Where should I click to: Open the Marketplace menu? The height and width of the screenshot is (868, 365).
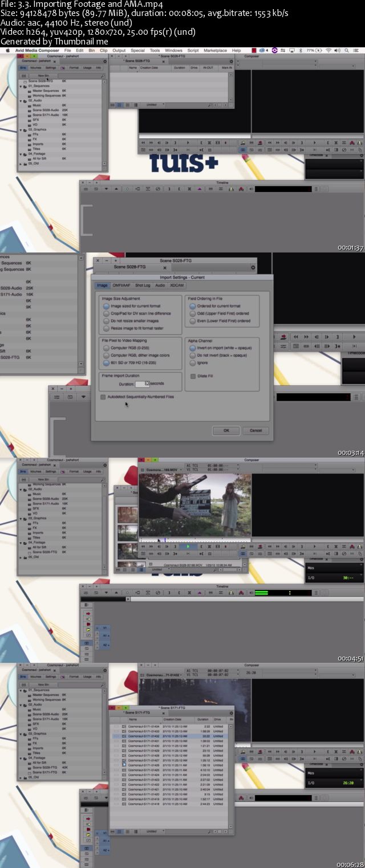point(215,50)
